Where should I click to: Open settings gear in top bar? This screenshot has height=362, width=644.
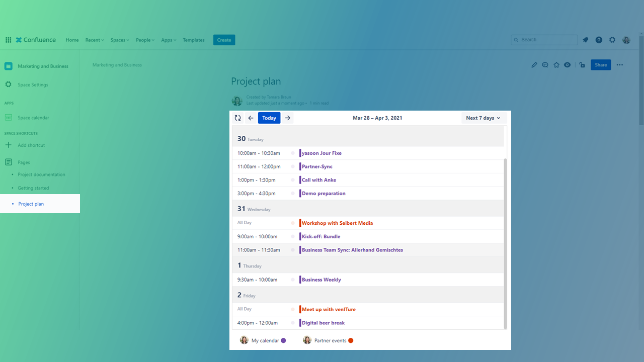[x=612, y=40]
